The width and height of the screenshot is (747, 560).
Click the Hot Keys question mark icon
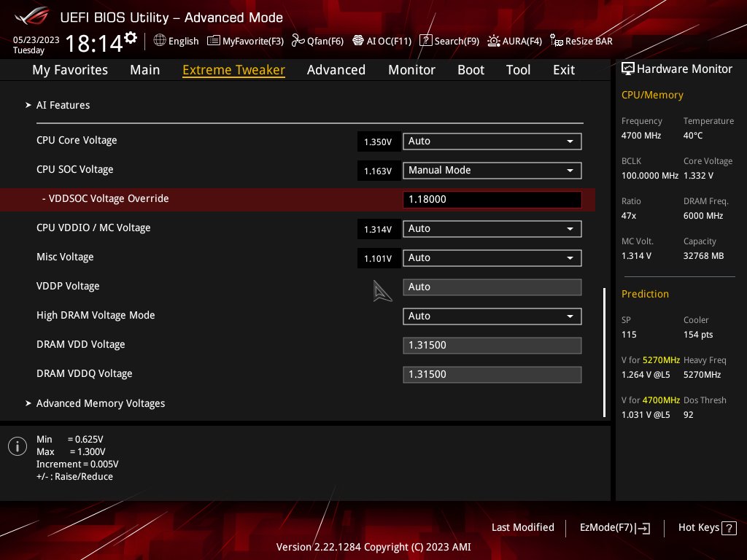[729, 528]
